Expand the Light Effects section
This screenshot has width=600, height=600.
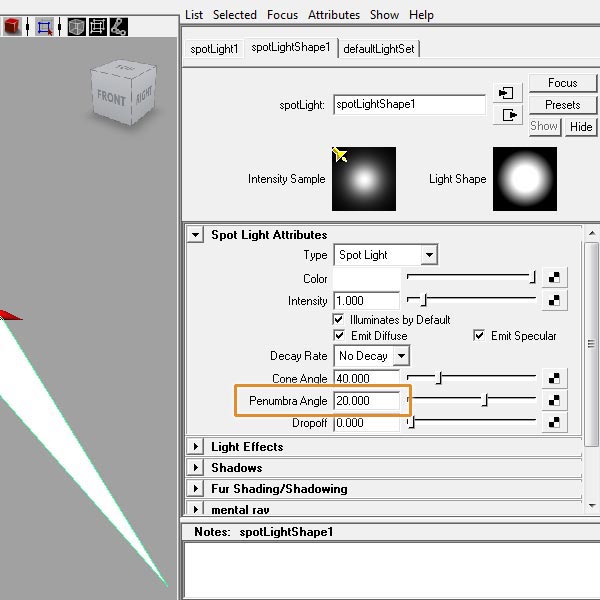196,447
